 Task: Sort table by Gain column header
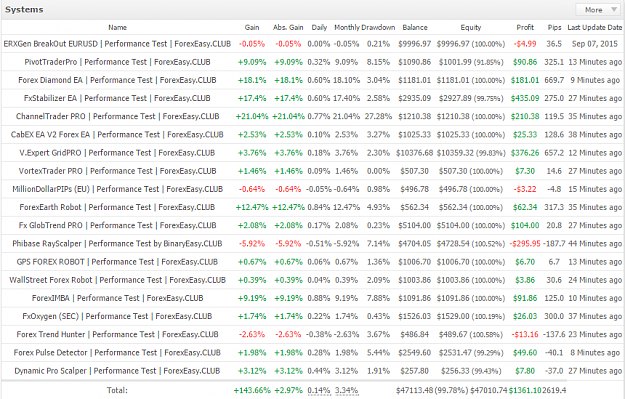coord(252,28)
